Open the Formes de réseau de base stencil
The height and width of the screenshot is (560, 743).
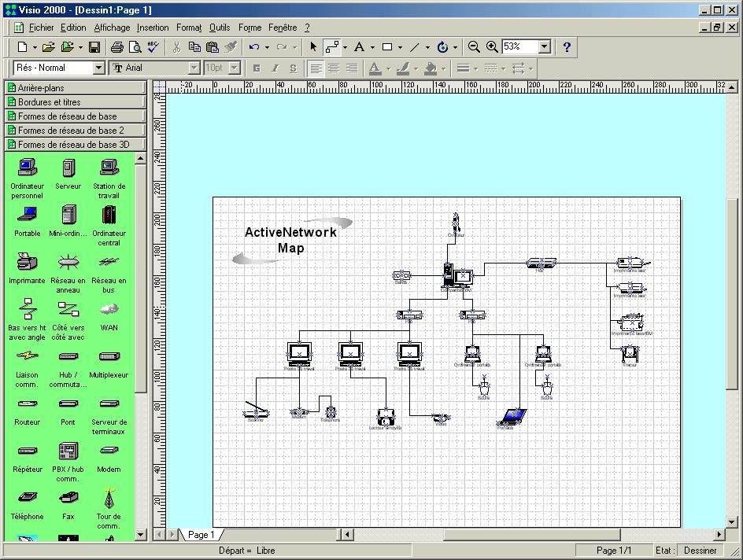[76, 116]
